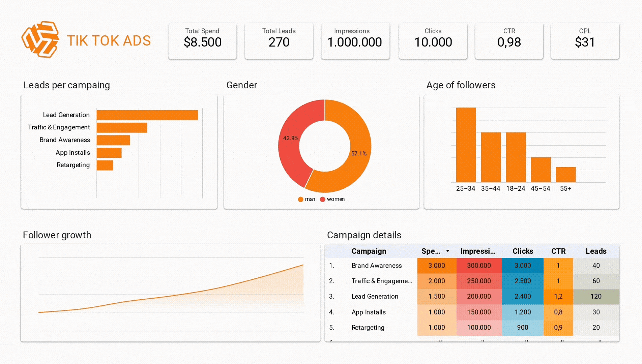Select the Total Leads scorecard
This screenshot has width=642, height=364.
coord(279,41)
